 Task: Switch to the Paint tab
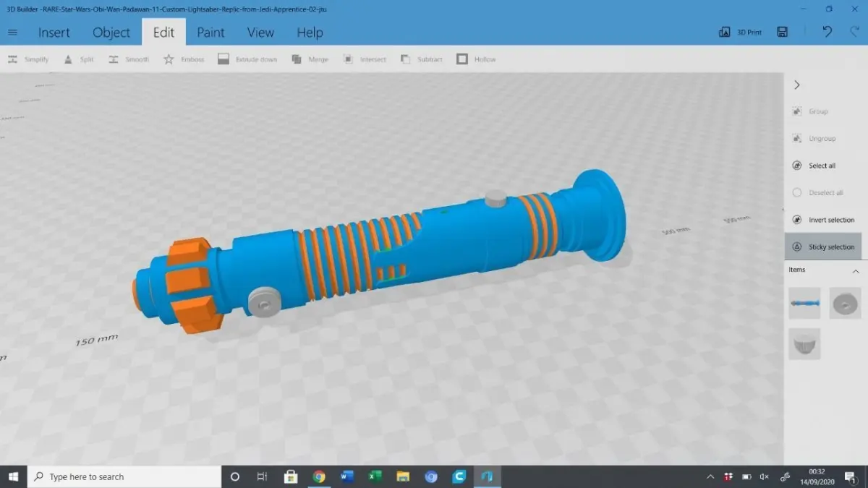pyautogui.click(x=210, y=33)
